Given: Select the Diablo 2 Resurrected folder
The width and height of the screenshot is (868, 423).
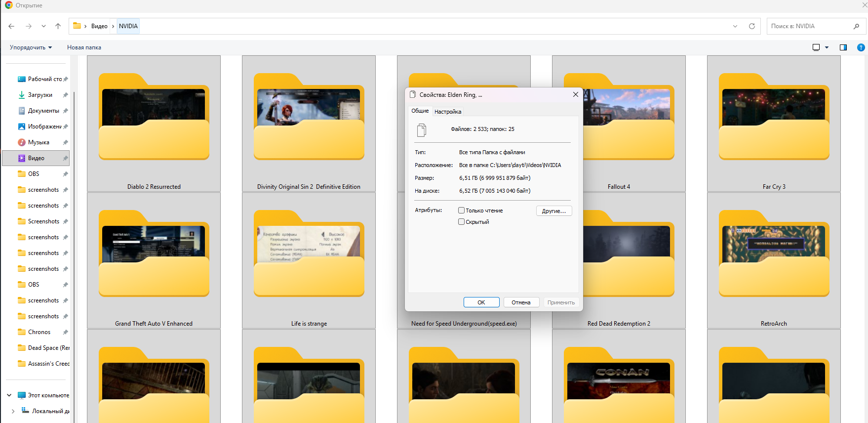Looking at the screenshot, I should (x=154, y=124).
